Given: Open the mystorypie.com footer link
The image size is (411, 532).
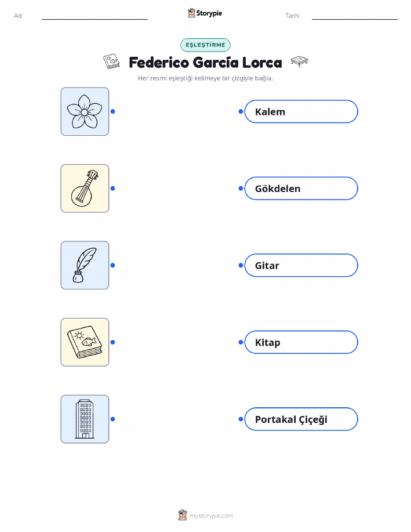Looking at the screenshot, I should (211, 516).
